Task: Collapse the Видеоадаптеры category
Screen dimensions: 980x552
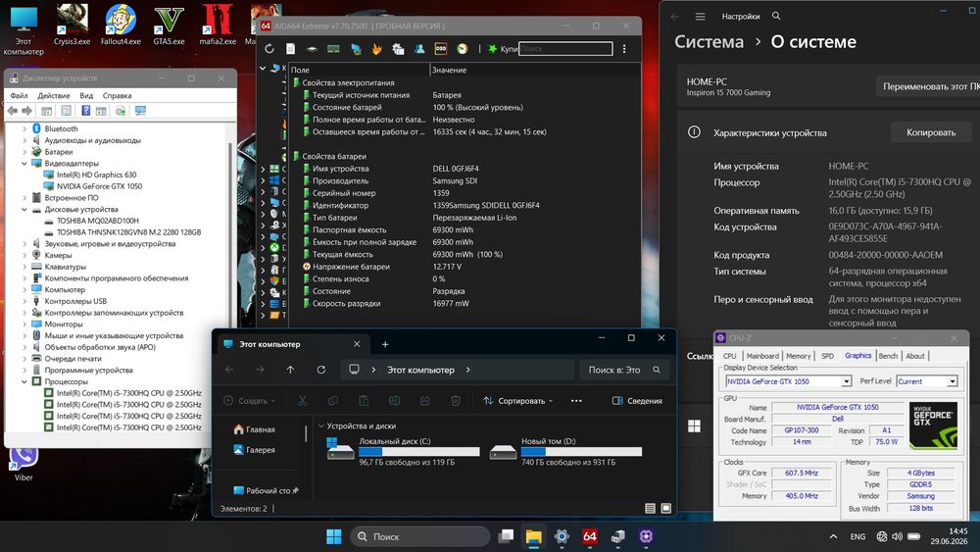Action: click(24, 163)
